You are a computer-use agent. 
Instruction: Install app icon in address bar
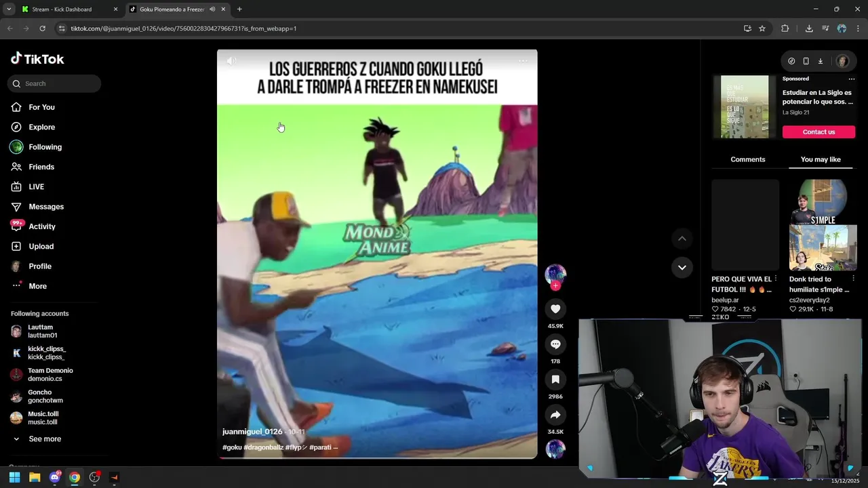pyautogui.click(x=747, y=28)
